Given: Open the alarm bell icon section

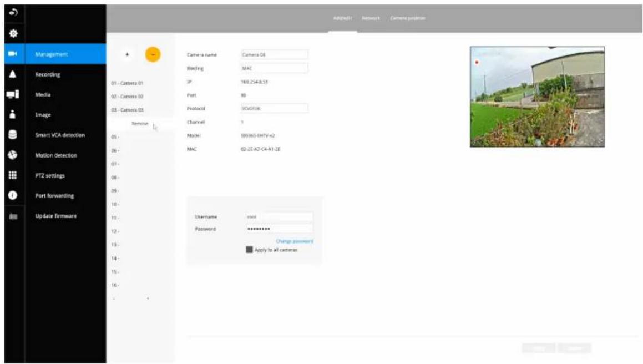Looking at the screenshot, I should pyautogui.click(x=13, y=74).
